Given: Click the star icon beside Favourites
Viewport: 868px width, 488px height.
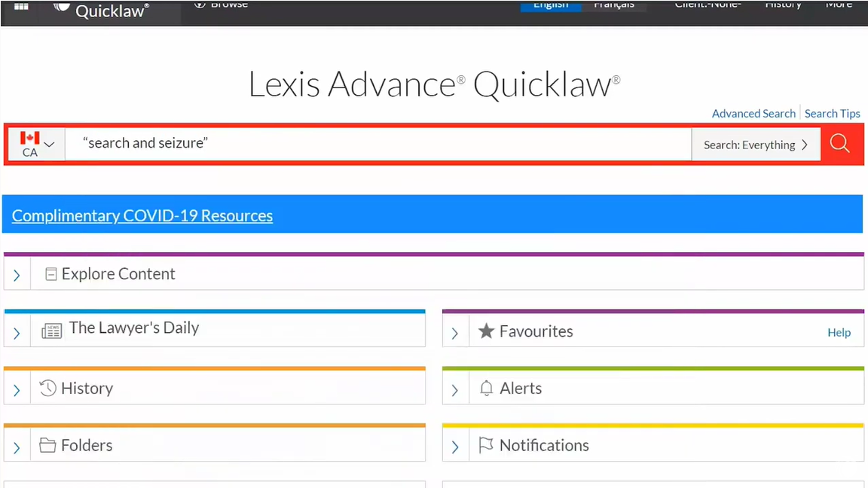Looking at the screenshot, I should 486,331.
